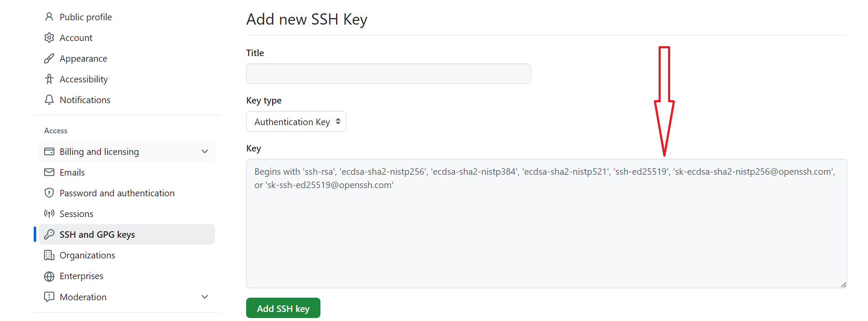Click the Enterprises globe icon
Viewport: 868px width, 321px height.
[49, 276]
